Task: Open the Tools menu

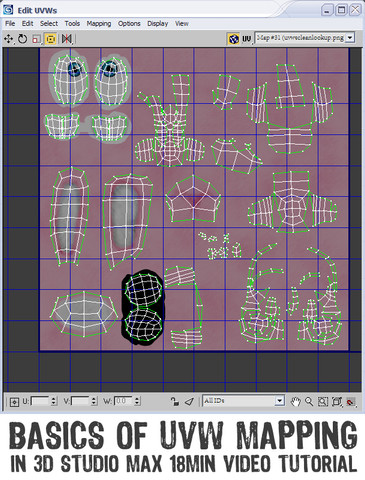Action: tap(72, 23)
